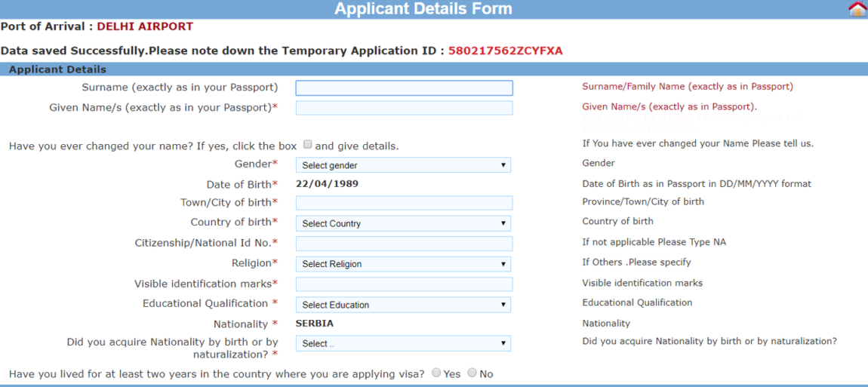Image resolution: width=868 pixels, height=387 pixels.
Task: Focus the Surname input field
Action: (404, 88)
